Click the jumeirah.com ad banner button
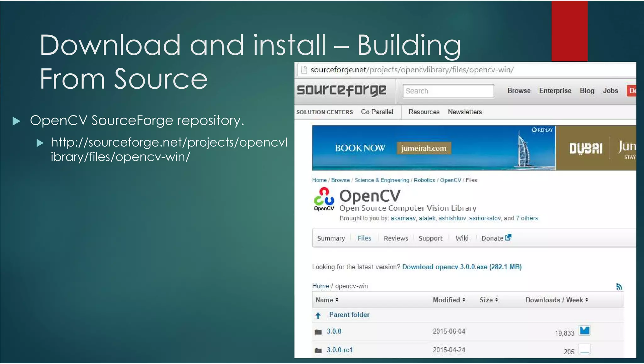 [424, 148]
